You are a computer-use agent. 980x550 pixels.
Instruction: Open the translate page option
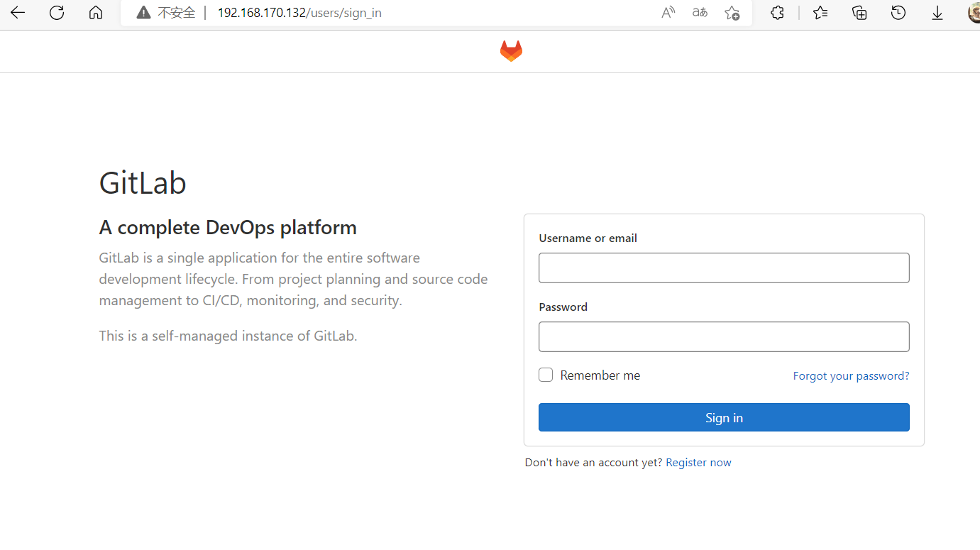700,13
